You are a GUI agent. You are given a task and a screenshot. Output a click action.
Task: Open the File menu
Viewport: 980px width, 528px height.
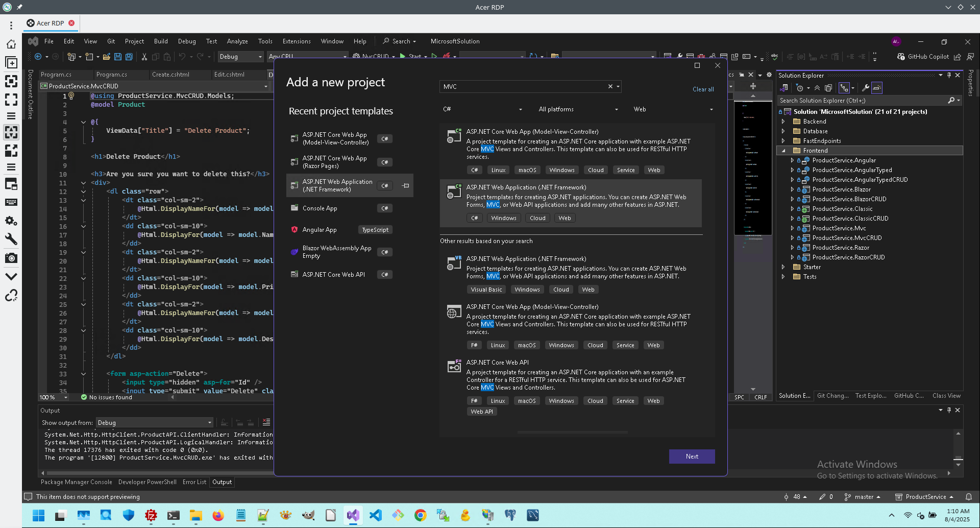pyautogui.click(x=49, y=41)
